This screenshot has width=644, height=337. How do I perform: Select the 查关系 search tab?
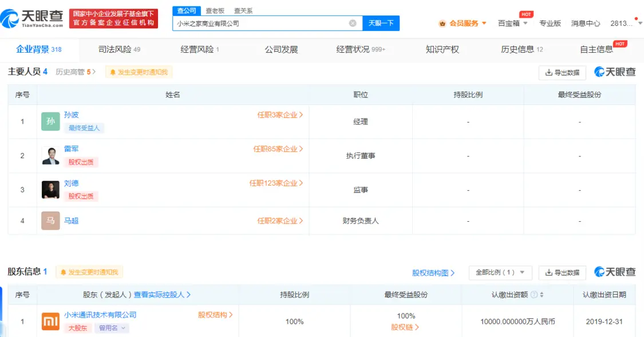click(x=243, y=11)
